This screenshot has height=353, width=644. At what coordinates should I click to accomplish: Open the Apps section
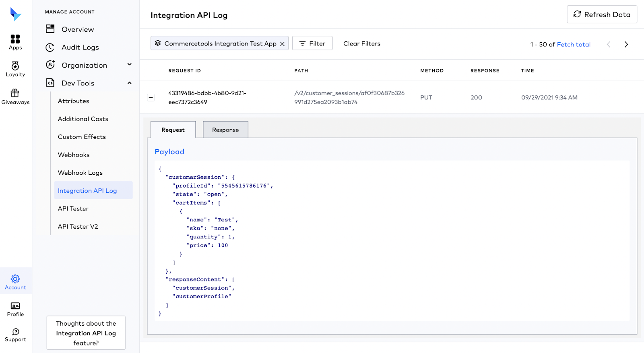[15, 42]
